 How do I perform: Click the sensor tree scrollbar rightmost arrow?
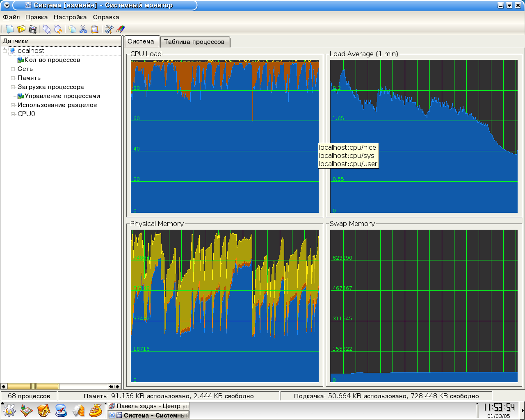coord(117,386)
